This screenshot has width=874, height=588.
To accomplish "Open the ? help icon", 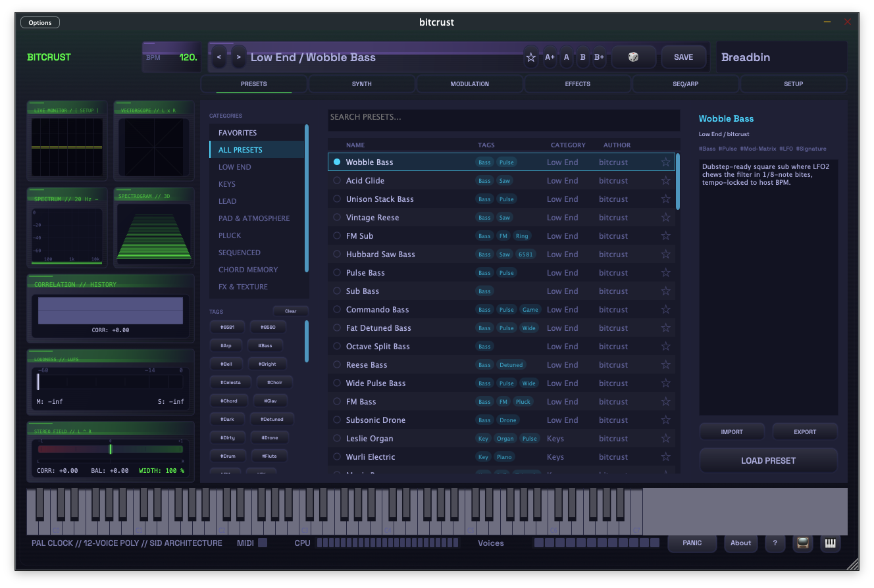I will coord(775,543).
